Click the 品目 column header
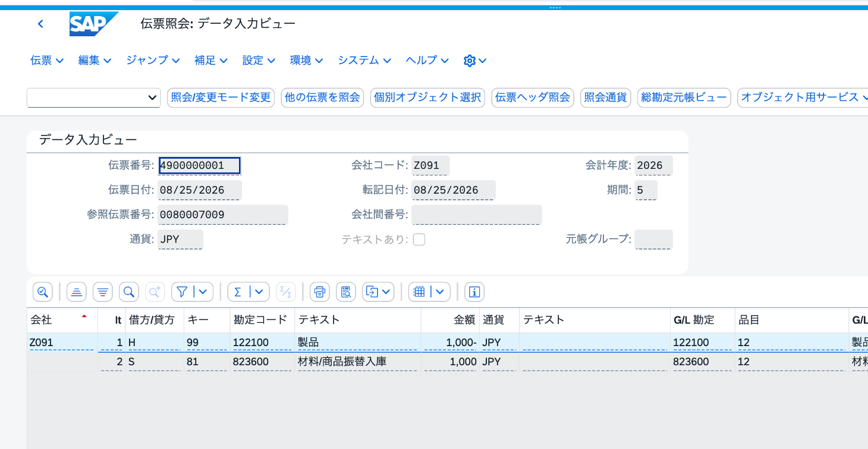This screenshot has width=868, height=449. (791, 320)
